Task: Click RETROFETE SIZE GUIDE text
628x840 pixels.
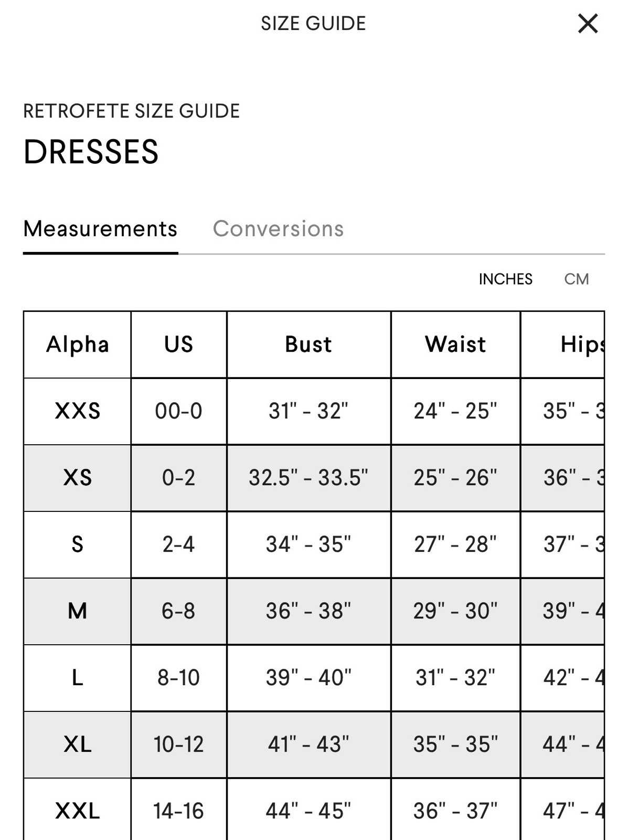Action: click(132, 111)
